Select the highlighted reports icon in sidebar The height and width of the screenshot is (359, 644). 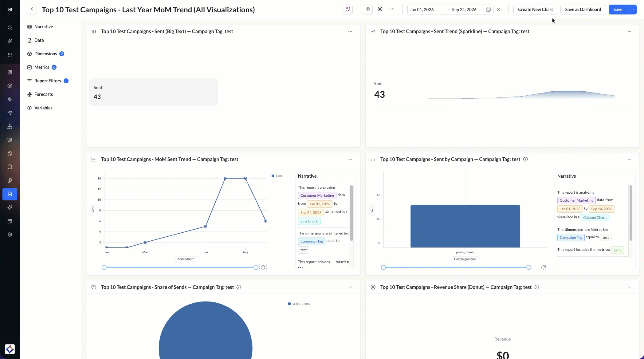10,194
